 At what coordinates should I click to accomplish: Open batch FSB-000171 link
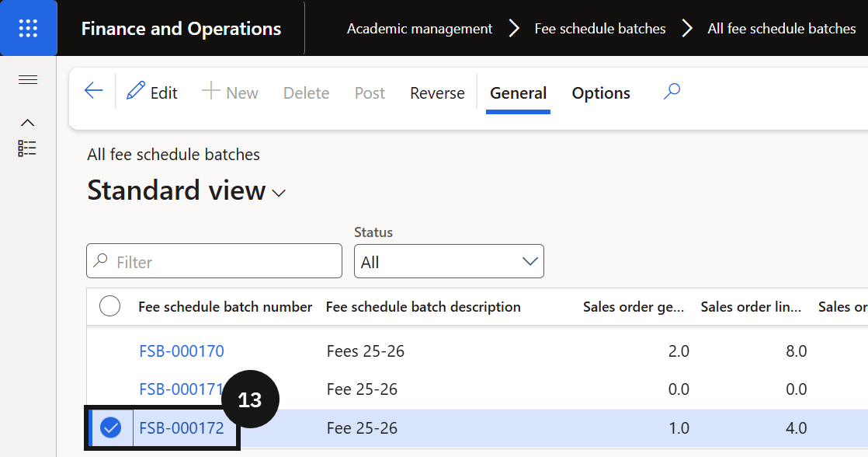[x=182, y=389]
